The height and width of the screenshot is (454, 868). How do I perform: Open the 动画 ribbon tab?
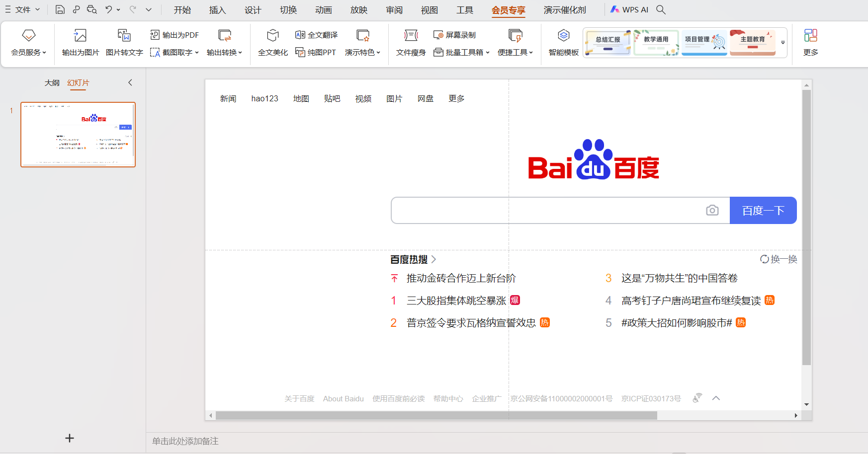tap(323, 10)
